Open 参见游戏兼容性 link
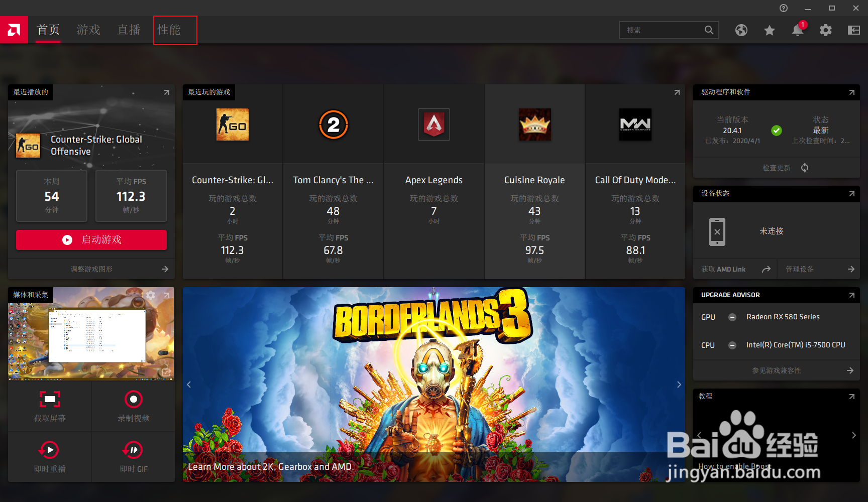 (x=777, y=370)
